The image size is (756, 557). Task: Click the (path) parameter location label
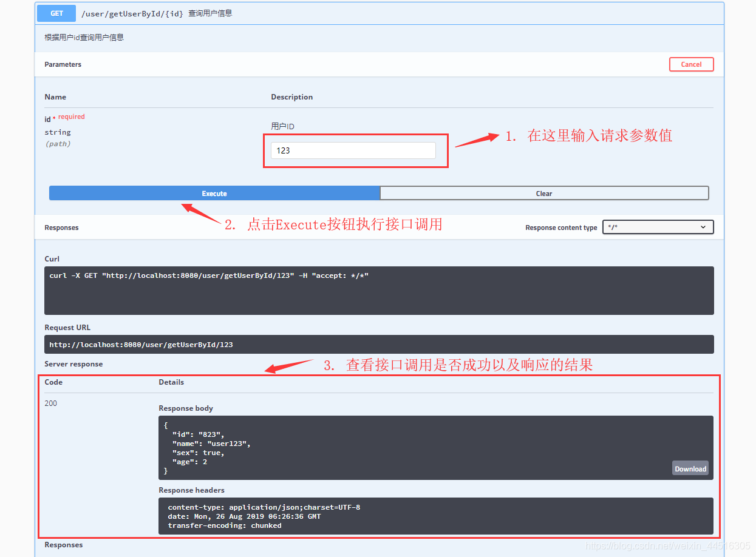click(58, 144)
